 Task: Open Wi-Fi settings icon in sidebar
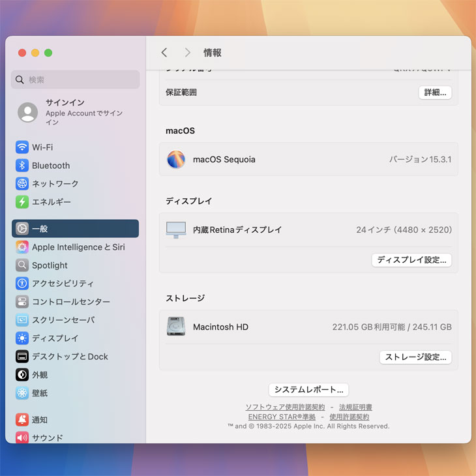[x=22, y=147]
